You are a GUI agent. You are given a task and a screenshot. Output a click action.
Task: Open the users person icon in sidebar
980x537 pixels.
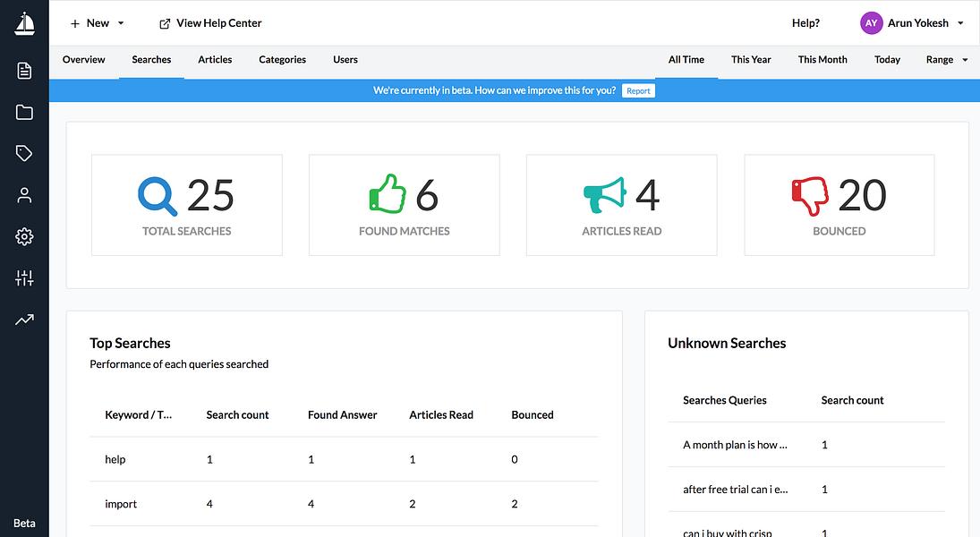(24, 195)
